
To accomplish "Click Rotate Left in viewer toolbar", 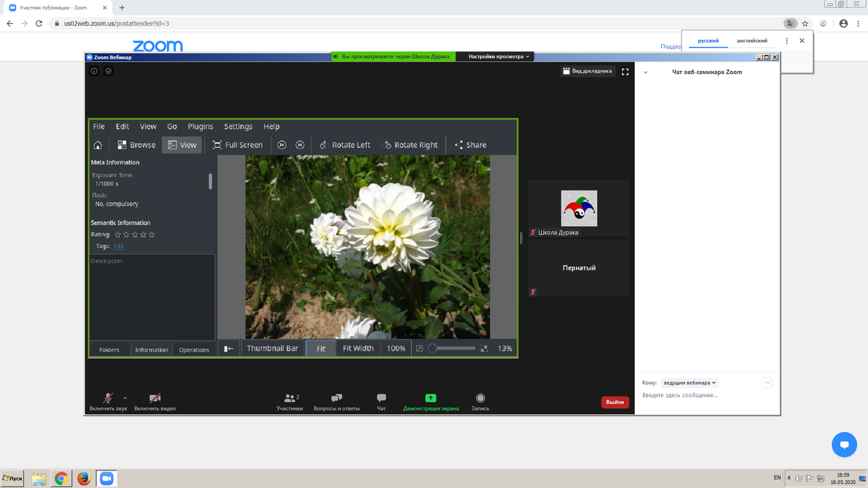I will [x=344, y=145].
